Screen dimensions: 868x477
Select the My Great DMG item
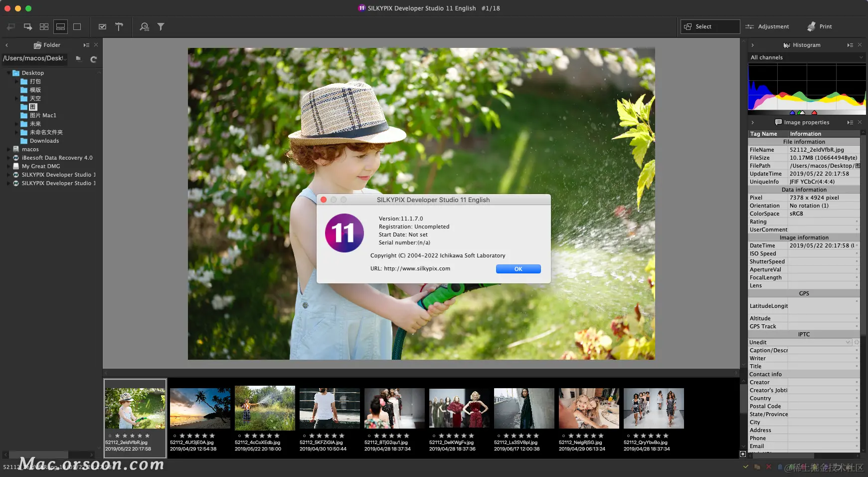click(41, 166)
